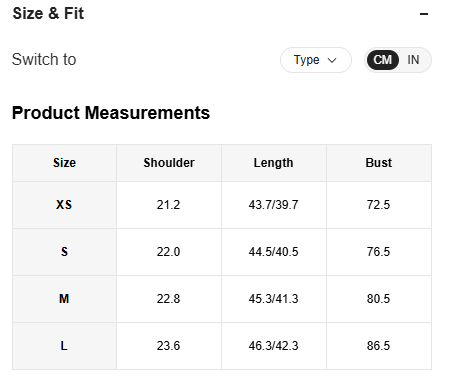Select the L size row label
Image resolution: width=461 pixels, height=380 pixels.
coord(64,346)
